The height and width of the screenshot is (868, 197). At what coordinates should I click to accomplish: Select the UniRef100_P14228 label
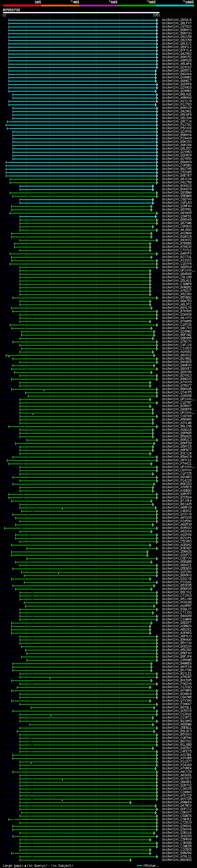(x=177, y=481)
